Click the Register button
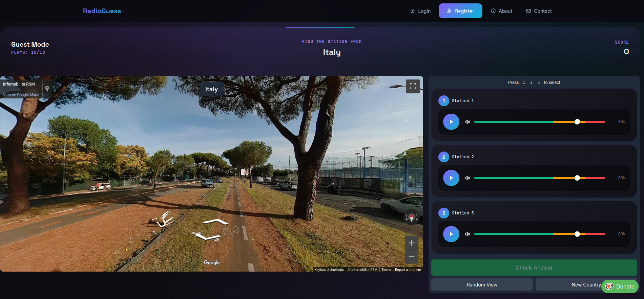This screenshot has width=644, height=299. tap(460, 11)
